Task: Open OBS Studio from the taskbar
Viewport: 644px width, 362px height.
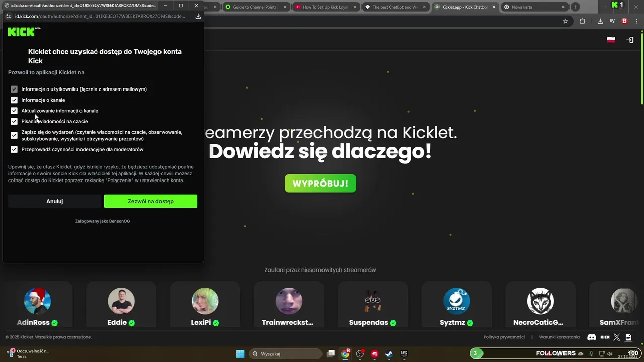Action: 360,354
